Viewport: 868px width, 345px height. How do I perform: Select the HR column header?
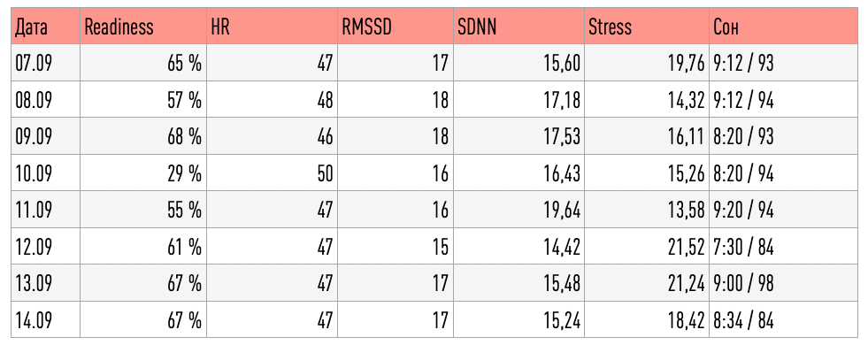tap(272, 26)
